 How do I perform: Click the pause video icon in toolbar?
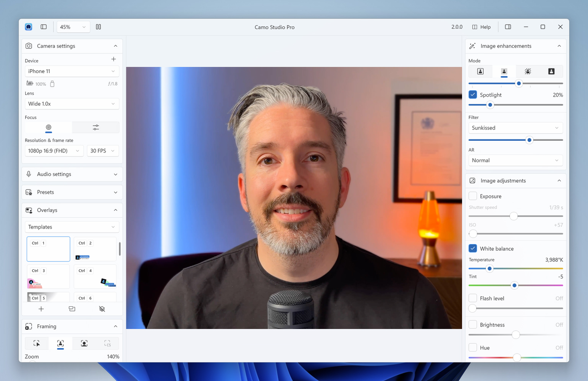(x=98, y=27)
